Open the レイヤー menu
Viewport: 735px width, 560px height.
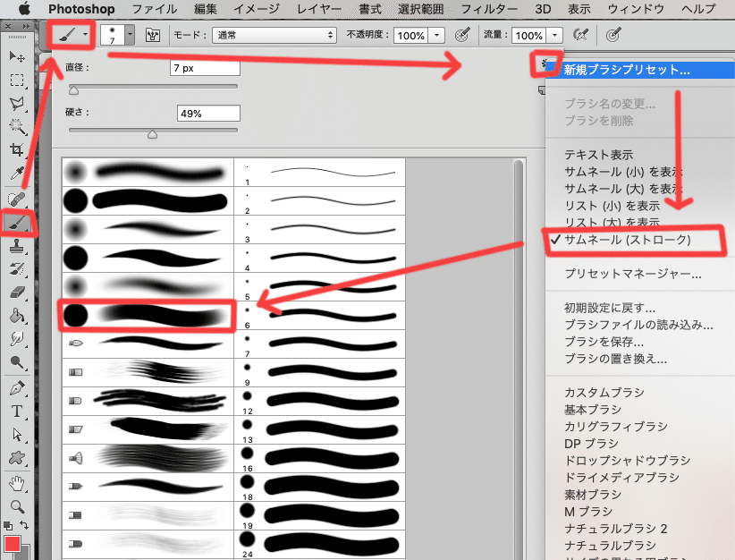click(x=318, y=9)
